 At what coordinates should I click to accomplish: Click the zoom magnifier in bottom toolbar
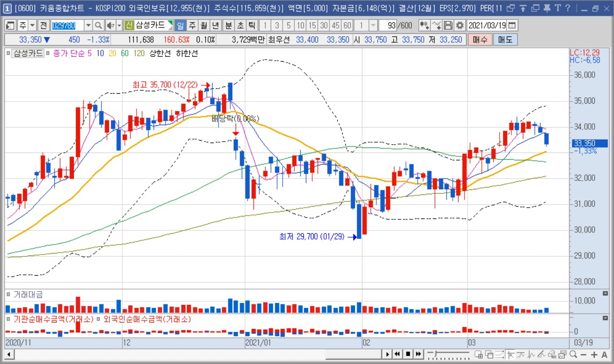pyautogui.click(x=573, y=354)
